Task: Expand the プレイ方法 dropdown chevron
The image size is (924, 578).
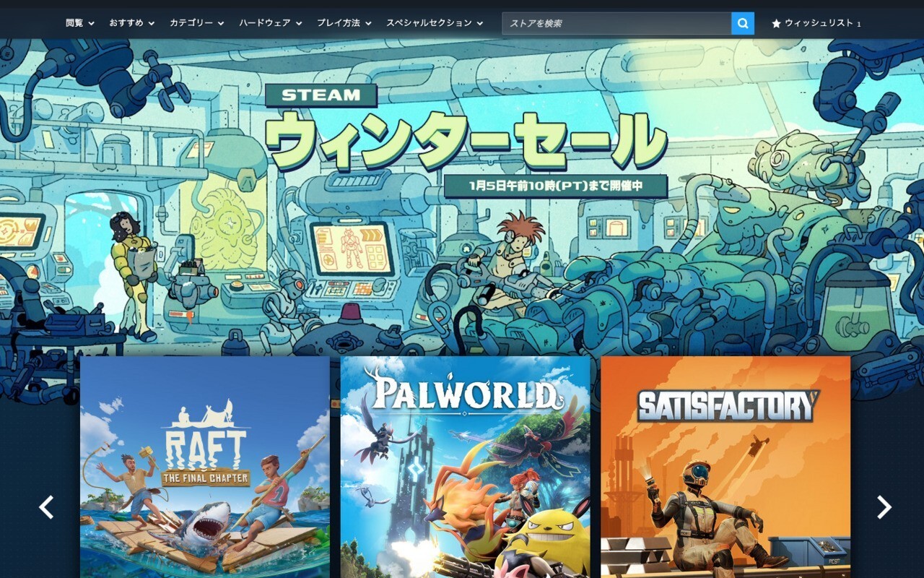Action: click(x=368, y=24)
